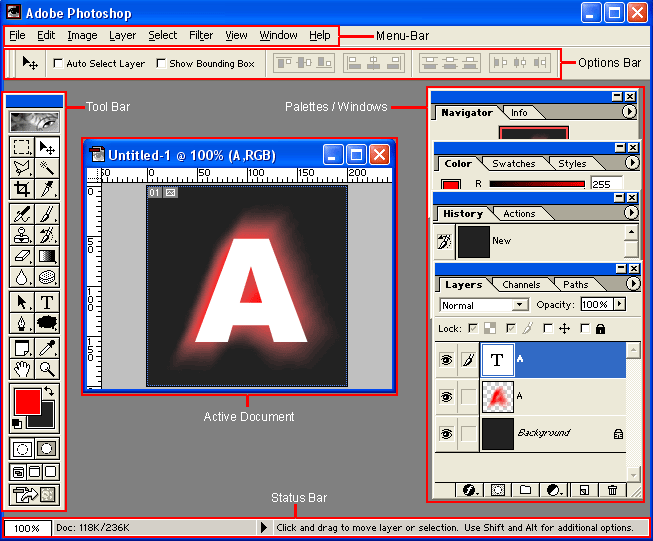
Task: Click Create new layer icon
Action: pos(584,490)
